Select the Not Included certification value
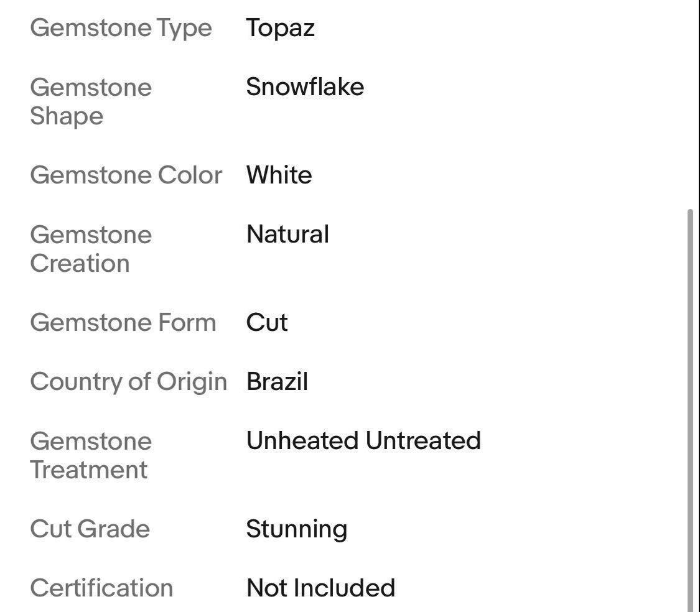 coord(320,588)
